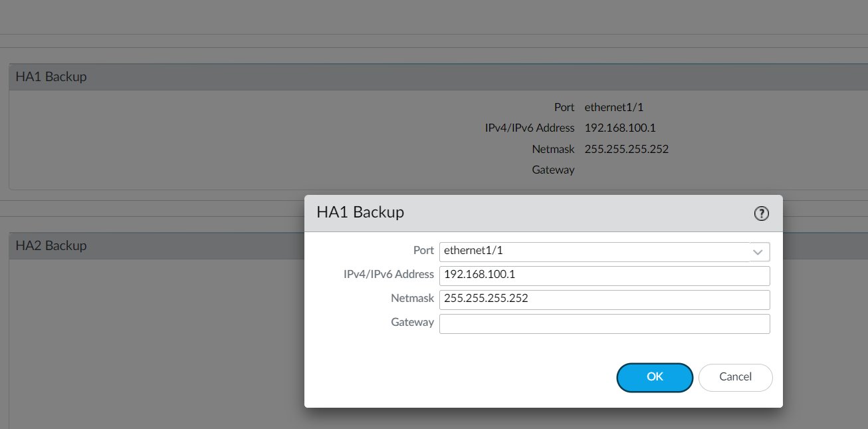The image size is (868, 429).
Task: Confirm settings with the OK button
Action: [655, 377]
